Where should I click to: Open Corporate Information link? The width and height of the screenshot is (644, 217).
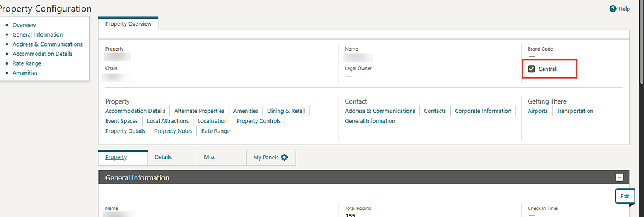tap(483, 111)
